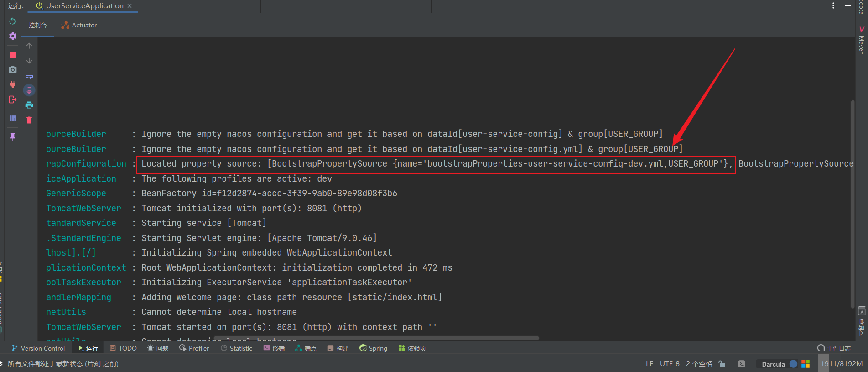Viewport: 868px width, 372px height.
Task: Switch to the Actuator tab
Action: coord(79,25)
